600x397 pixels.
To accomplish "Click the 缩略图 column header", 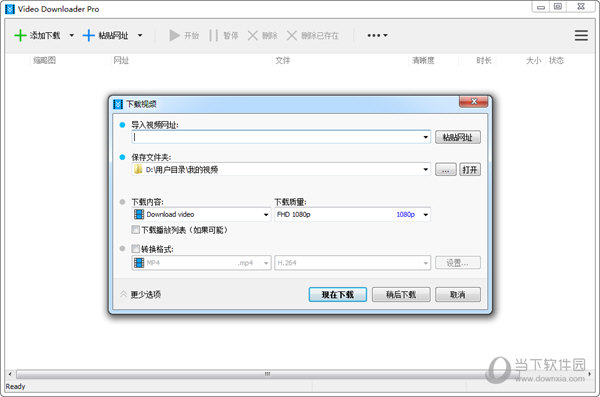I will (44, 60).
